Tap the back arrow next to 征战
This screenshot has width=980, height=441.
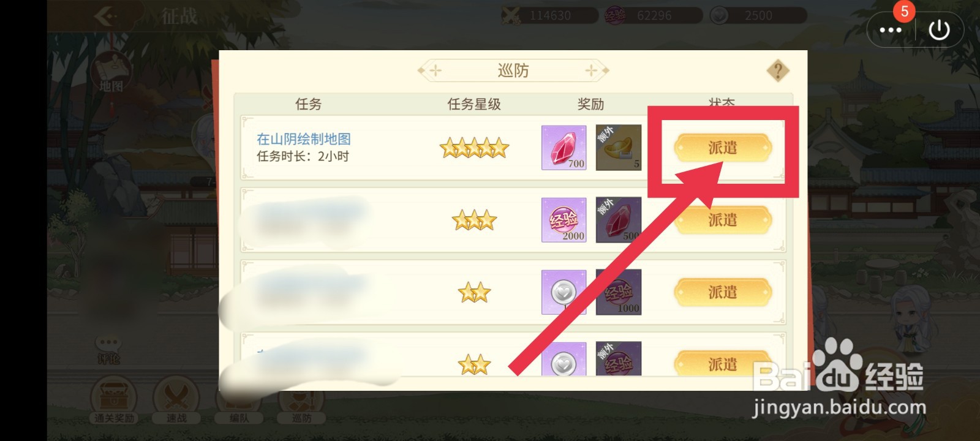pyautogui.click(x=105, y=15)
